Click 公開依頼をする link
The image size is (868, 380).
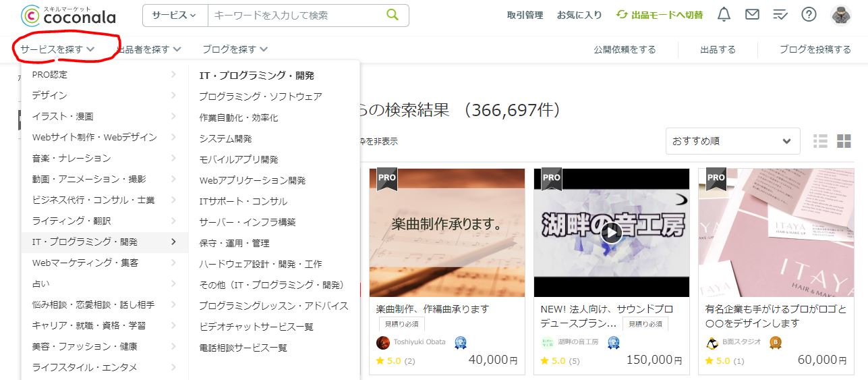(625, 49)
